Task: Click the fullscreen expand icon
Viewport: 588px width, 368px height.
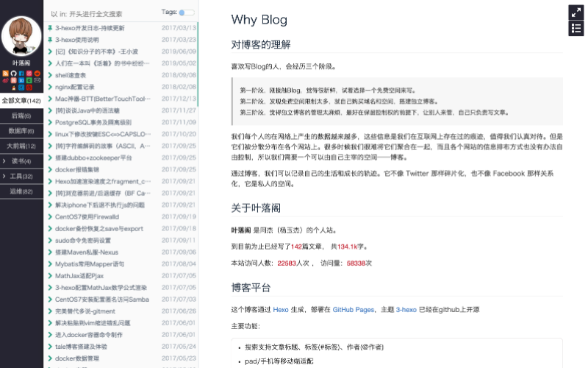Action: [x=576, y=13]
